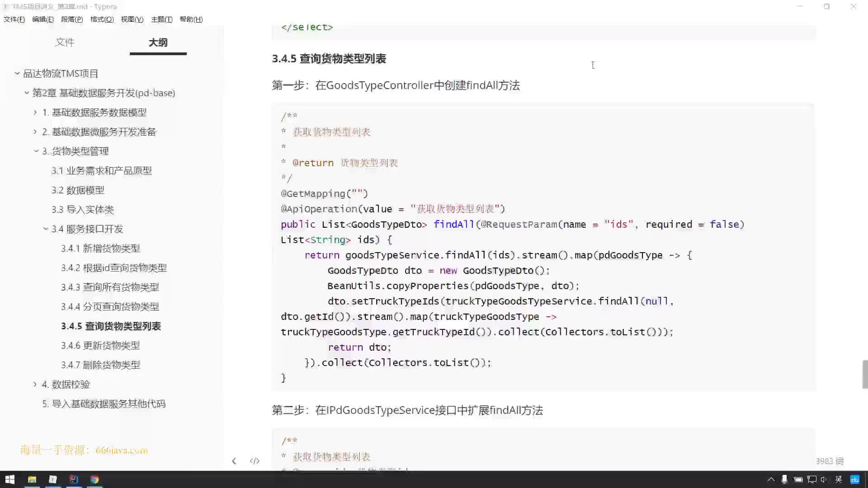Collapse 品达物流TMS项目 outline root
The image size is (868, 488).
[17, 73]
